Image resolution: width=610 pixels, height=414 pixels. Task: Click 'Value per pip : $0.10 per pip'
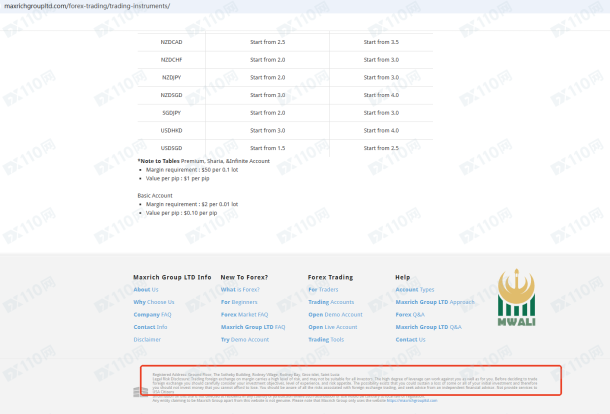click(181, 213)
